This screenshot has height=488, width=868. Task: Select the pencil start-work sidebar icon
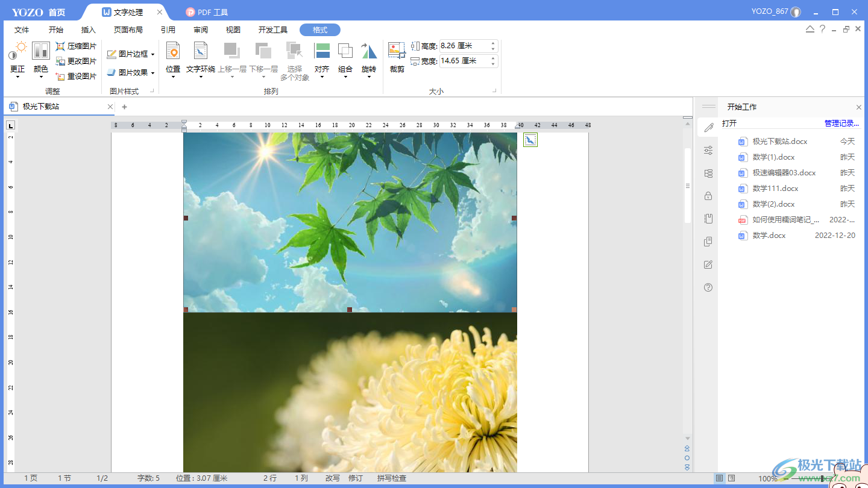[x=708, y=127]
